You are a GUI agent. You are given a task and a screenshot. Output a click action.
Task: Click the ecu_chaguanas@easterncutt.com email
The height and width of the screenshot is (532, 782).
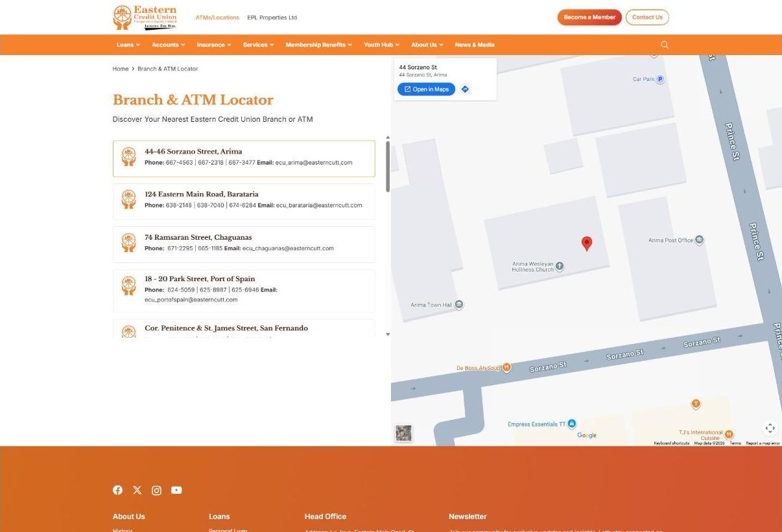tap(288, 248)
